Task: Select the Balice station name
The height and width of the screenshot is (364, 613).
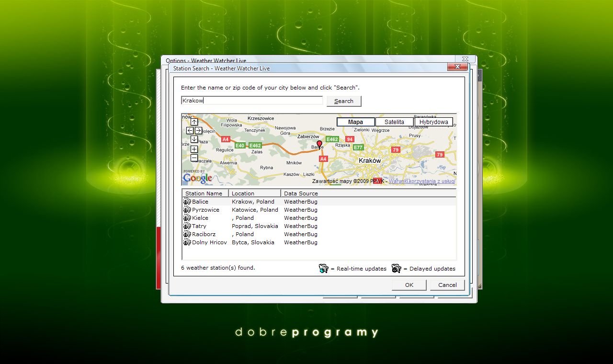Action: [x=200, y=202]
